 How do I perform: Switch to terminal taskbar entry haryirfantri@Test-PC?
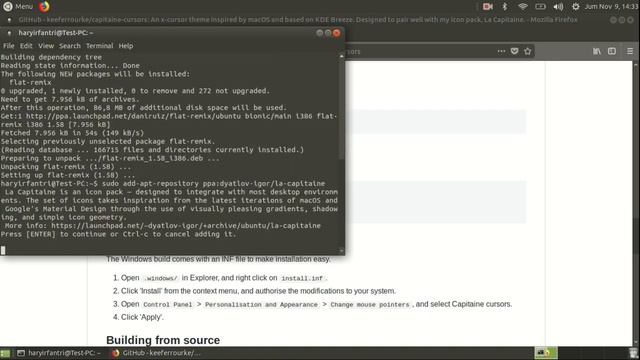pyautogui.click(x=59, y=353)
